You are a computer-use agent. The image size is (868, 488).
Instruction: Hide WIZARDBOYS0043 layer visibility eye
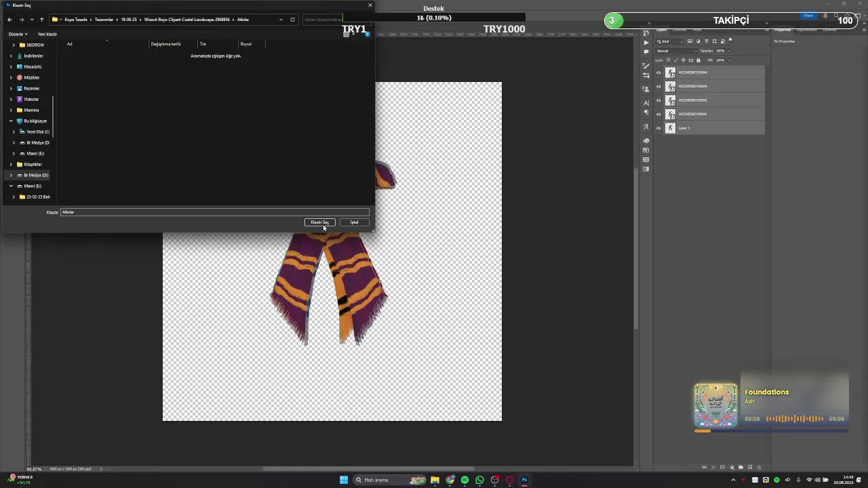point(658,86)
